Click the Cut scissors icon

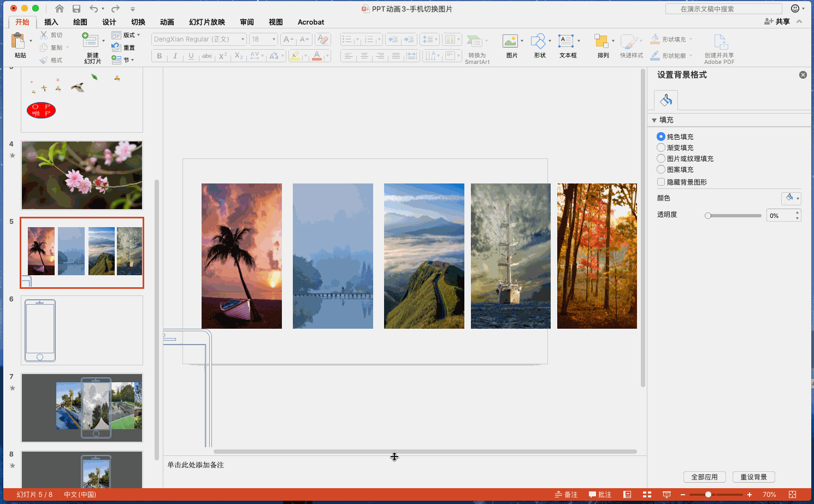click(x=44, y=35)
